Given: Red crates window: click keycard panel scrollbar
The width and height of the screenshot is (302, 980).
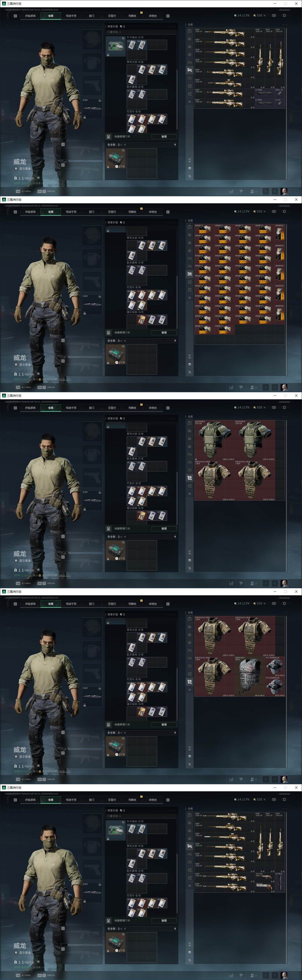Looking at the screenshot, I should (177, 302).
